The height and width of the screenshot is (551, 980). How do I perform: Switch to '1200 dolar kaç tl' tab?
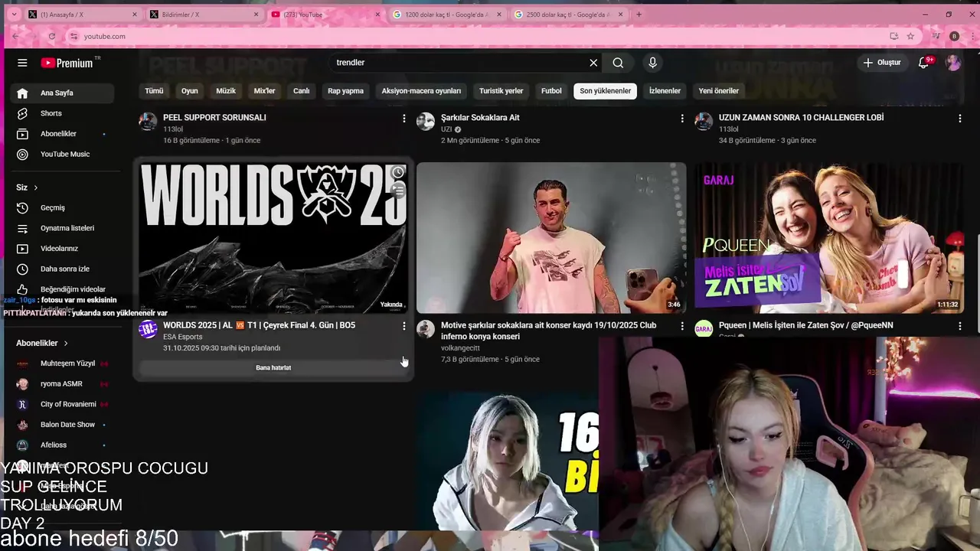(x=448, y=15)
